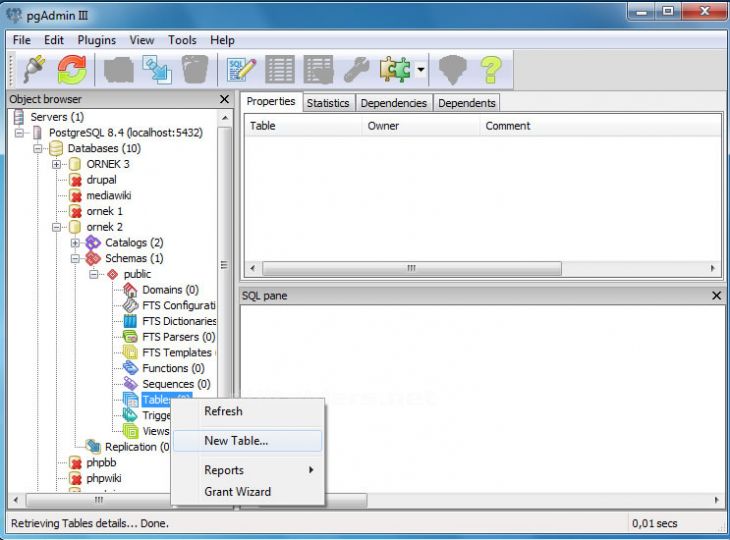Viewport: 730px width, 540px height.
Task: Click the ORNEK 3 database icon
Action: [x=74, y=164]
